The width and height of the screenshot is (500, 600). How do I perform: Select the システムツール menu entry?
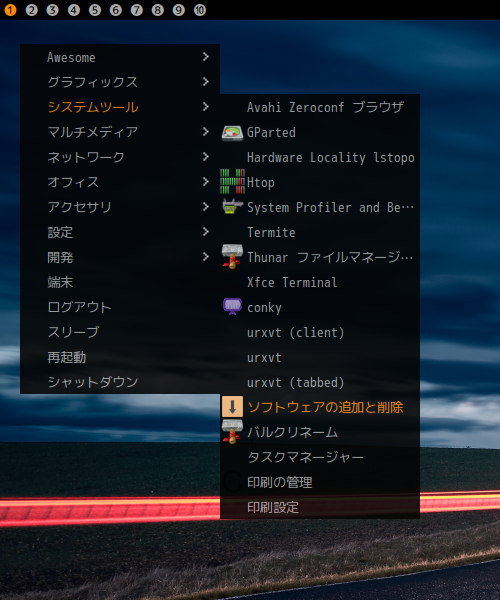pos(120,107)
